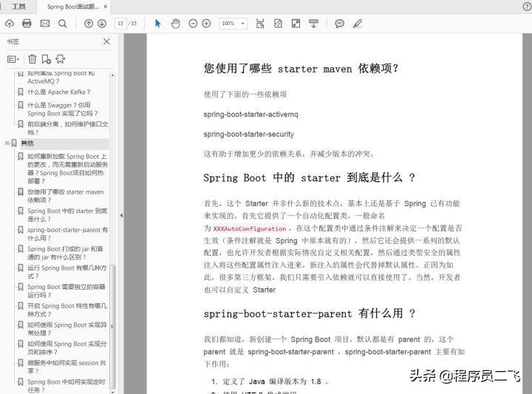Screen dimensions: 532x394
Task: Edit the current page number field
Action: [120, 24]
